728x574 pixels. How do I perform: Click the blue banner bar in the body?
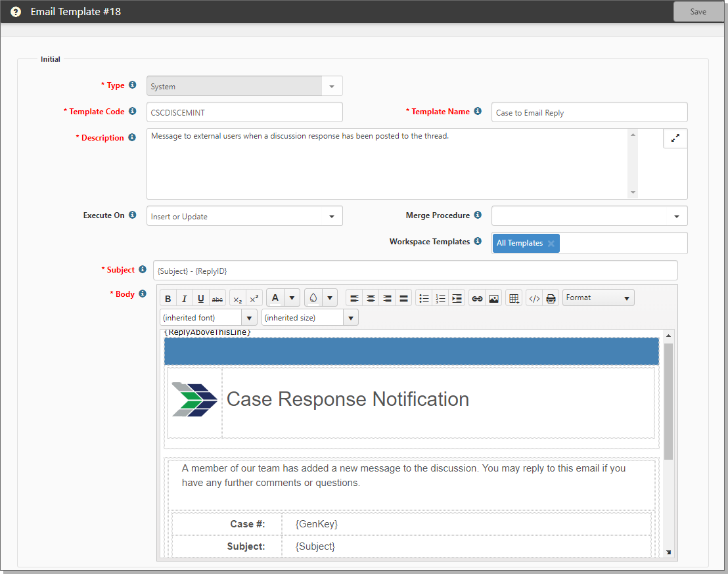click(411, 351)
